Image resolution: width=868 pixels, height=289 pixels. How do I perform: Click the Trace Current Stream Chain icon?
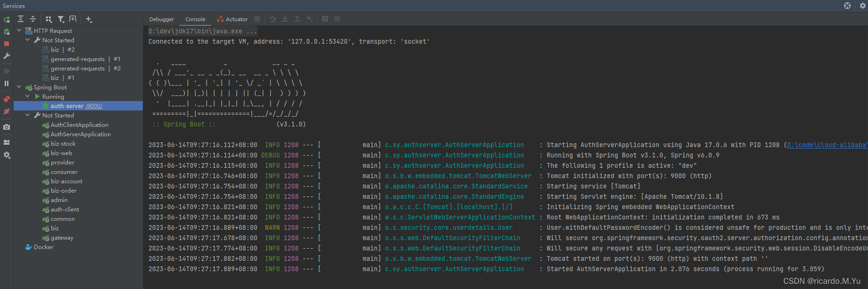coord(337,19)
